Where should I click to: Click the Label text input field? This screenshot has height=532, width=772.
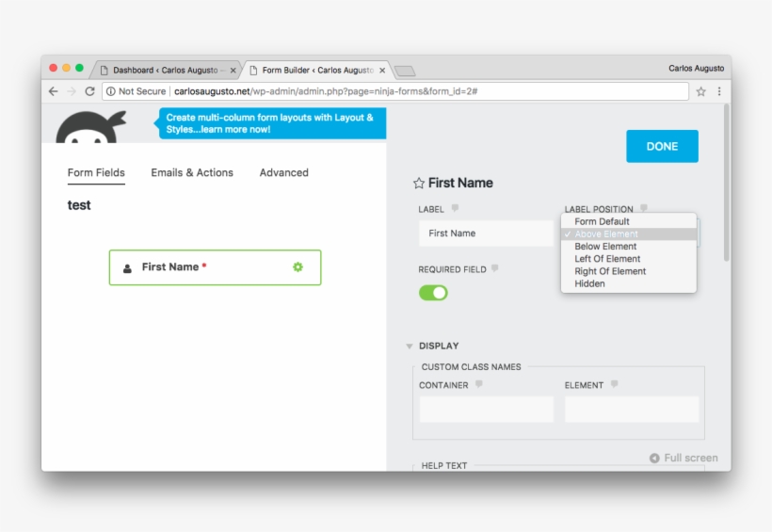486,234
